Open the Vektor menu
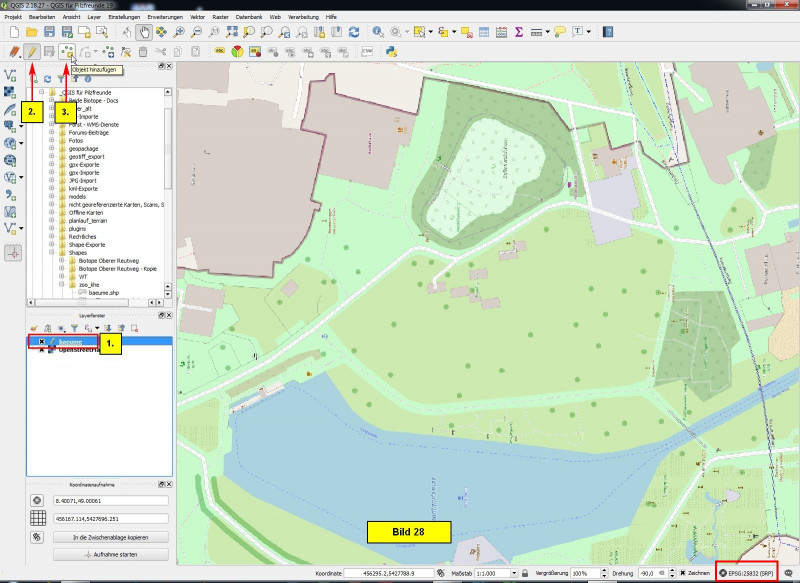Screen dimensions: 800x583 [196, 18]
